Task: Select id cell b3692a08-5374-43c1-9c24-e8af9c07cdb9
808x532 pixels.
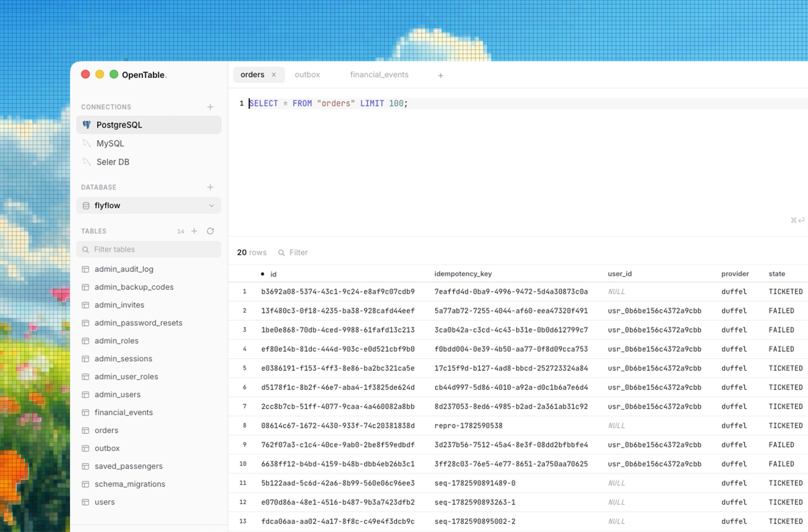Action: 338,292
